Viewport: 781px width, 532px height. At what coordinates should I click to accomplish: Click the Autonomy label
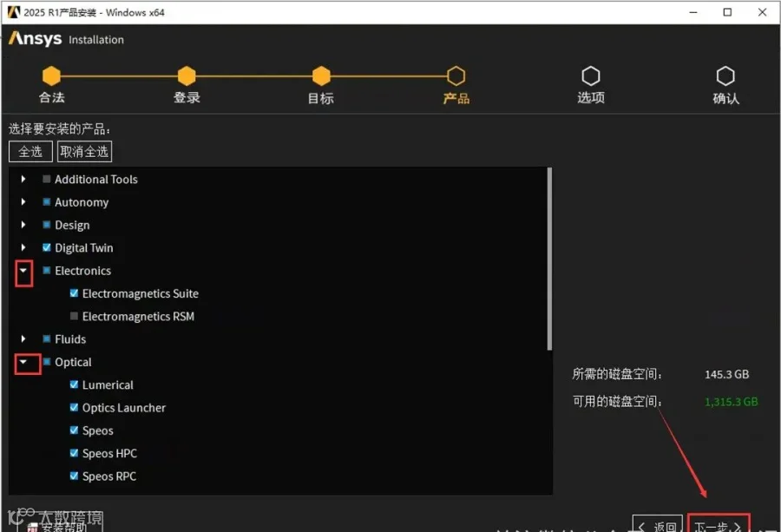pos(82,202)
